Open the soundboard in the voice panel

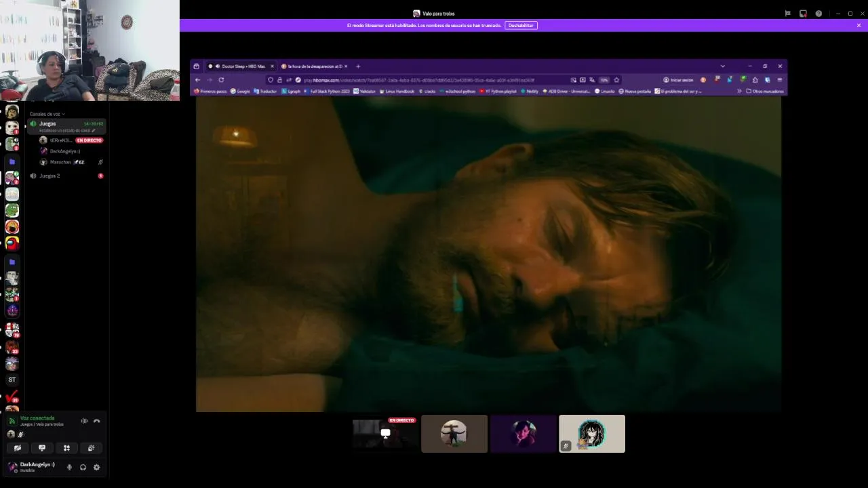pos(91,448)
